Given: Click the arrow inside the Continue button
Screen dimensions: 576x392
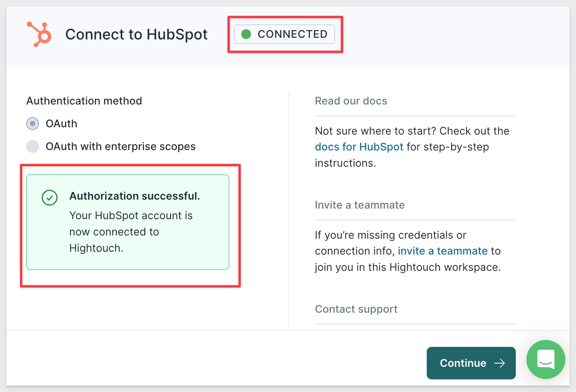Looking at the screenshot, I should [500, 363].
